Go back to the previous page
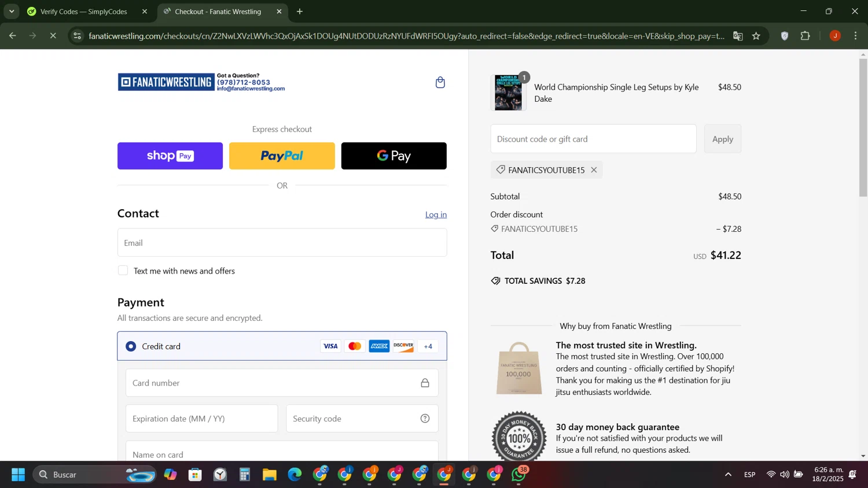868x488 pixels. click(12, 36)
